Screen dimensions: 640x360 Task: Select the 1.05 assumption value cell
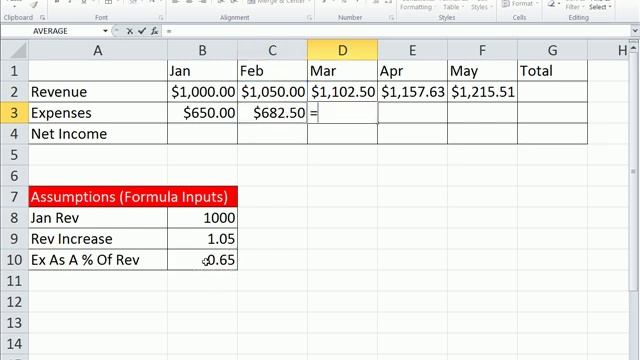202,239
